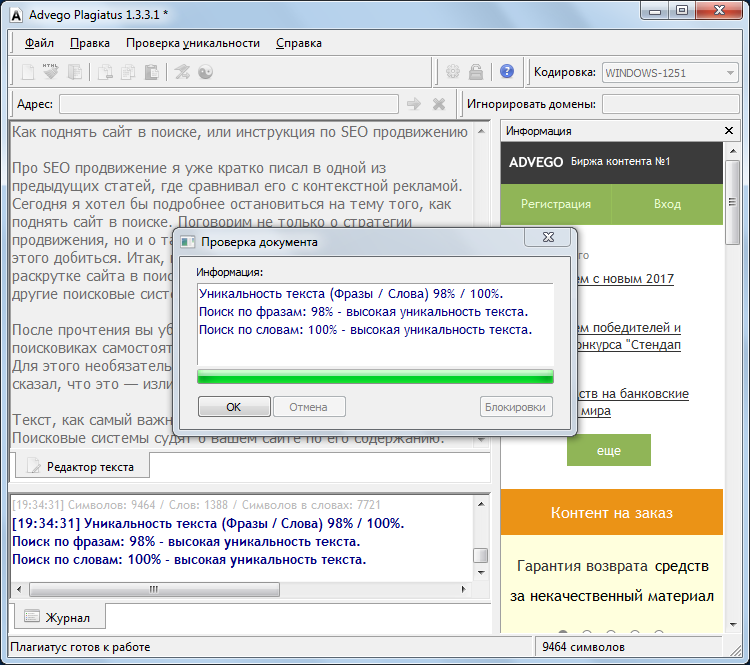The height and width of the screenshot is (665, 750).
Task: Click the gray X stop icon by address
Action: [x=439, y=104]
